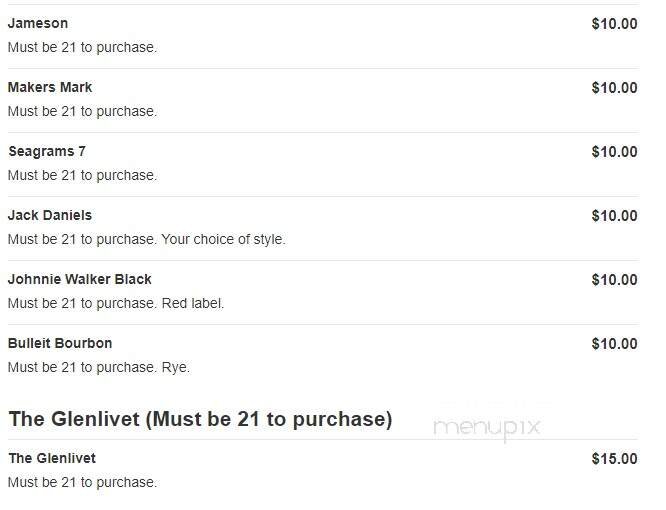Select the Makers Mark item
Screen dimensions: 666x510
50,87
